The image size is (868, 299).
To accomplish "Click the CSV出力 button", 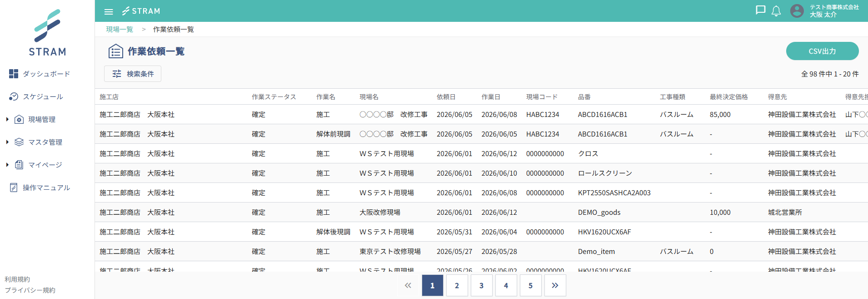I will 822,51.
